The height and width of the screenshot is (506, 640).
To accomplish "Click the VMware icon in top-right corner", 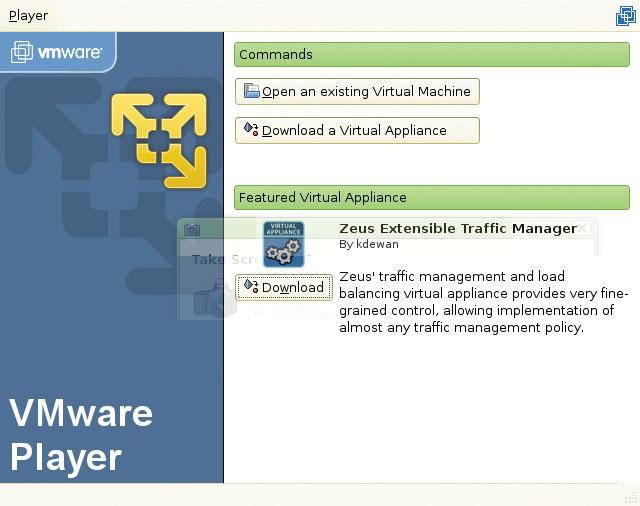I will tap(625, 16).
